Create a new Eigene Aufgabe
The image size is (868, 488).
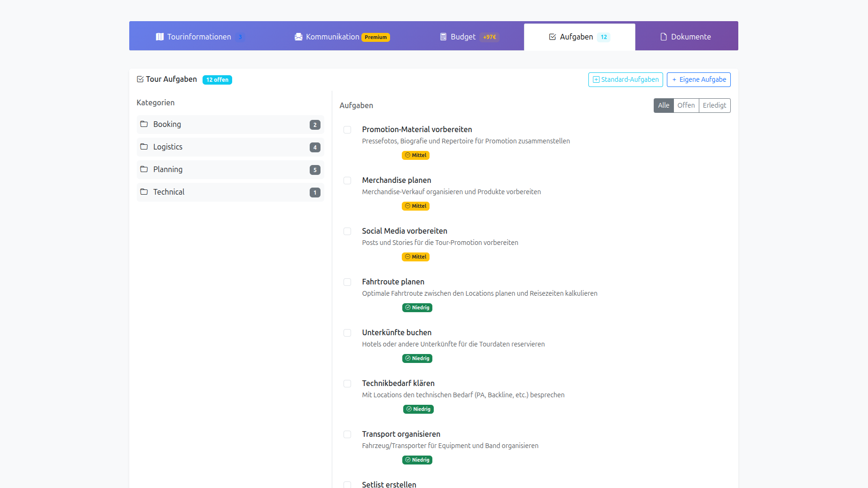[698, 79]
